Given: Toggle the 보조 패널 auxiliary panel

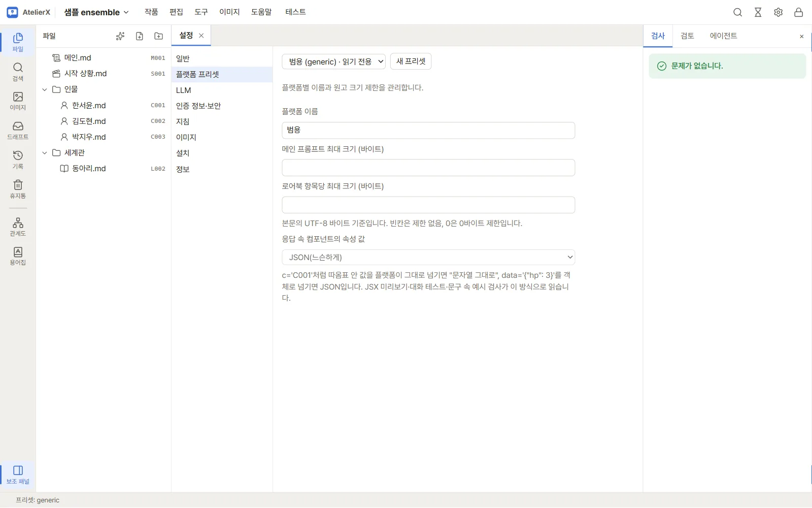Looking at the screenshot, I should tap(18, 474).
